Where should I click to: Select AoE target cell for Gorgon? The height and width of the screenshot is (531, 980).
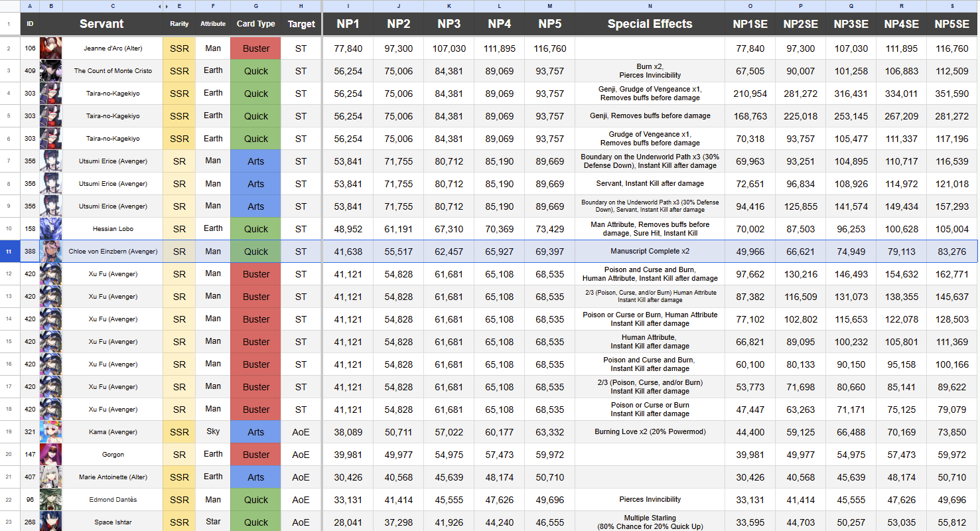coord(301,455)
